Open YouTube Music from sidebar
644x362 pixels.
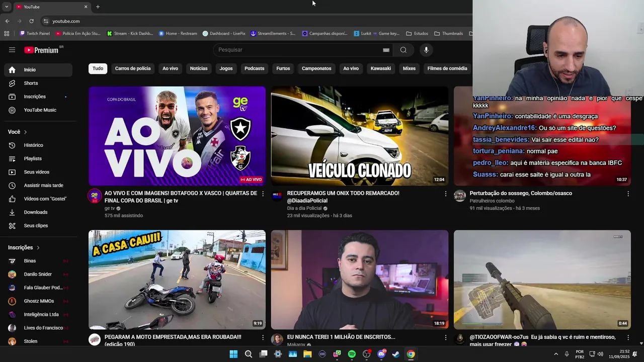(x=38, y=110)
